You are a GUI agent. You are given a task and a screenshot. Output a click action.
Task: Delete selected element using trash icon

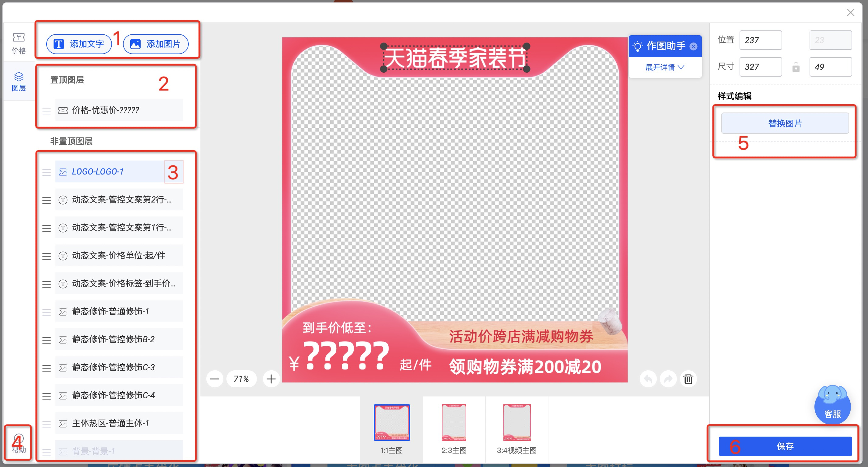pyautogui.click(x=688, y=379)
